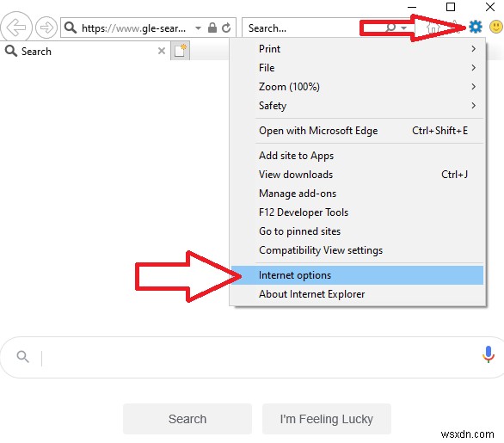
Task: Click the Refresh page icon
Action: click(x=226, y=28)
